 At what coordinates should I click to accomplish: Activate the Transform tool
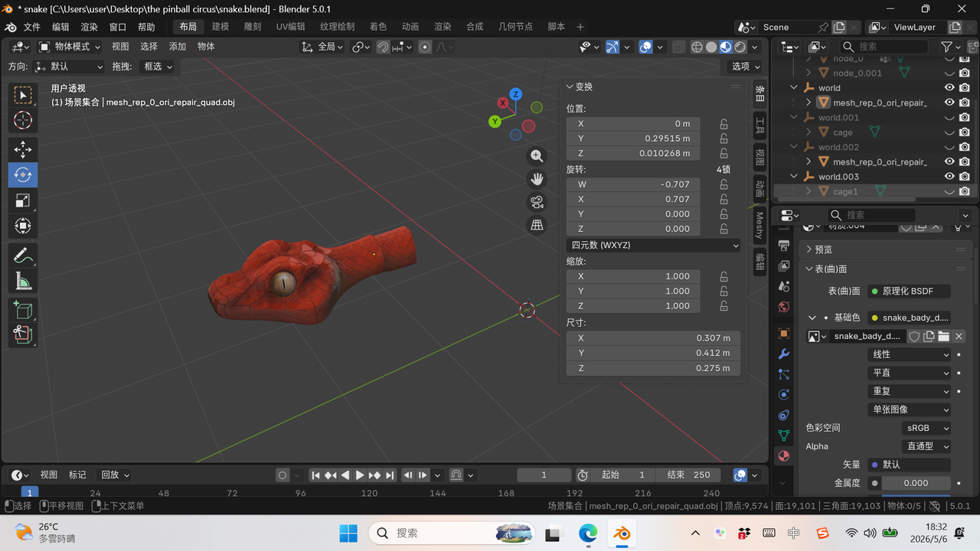pyautogui.click(x=23, y=226)
